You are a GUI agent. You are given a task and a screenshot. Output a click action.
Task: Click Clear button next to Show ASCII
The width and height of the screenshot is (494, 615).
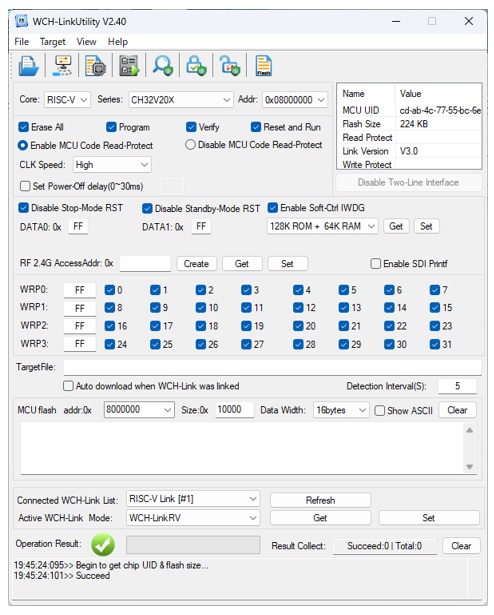[x=457, y=410]
